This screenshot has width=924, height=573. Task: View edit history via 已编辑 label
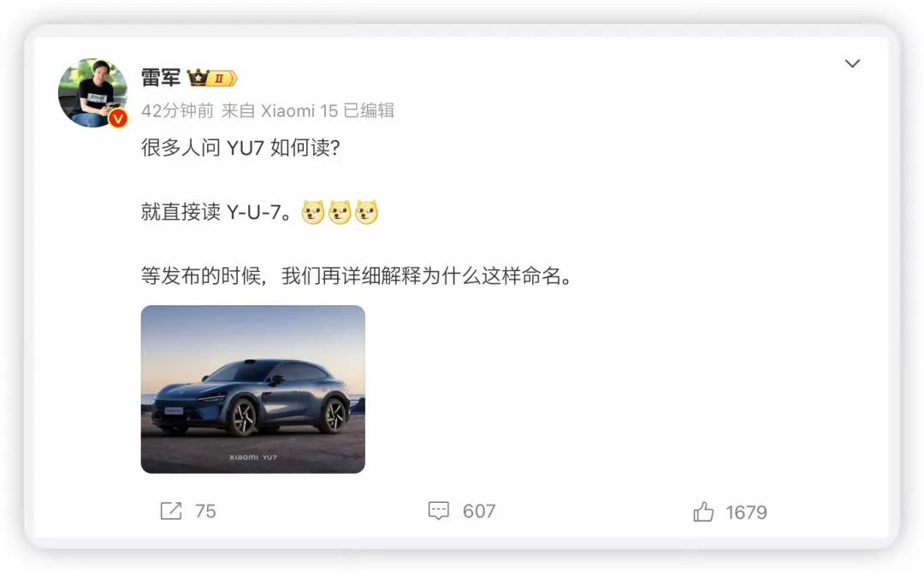[x=369, y=110]
